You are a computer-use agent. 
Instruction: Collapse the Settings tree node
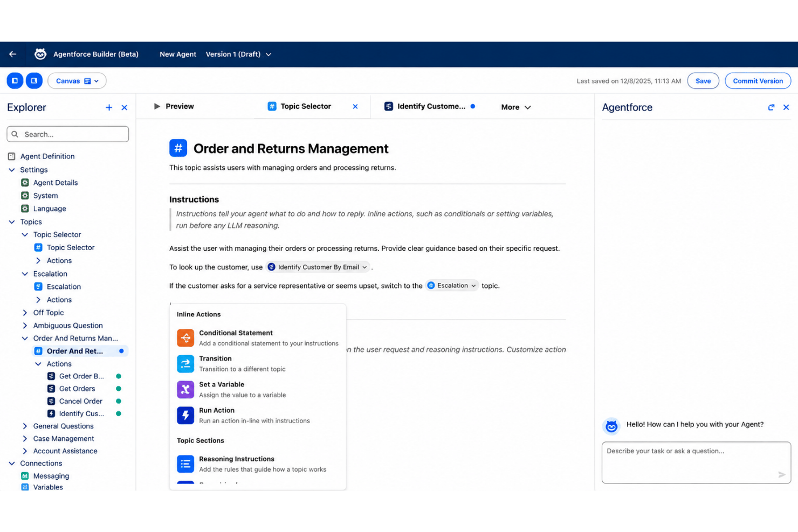12,170
